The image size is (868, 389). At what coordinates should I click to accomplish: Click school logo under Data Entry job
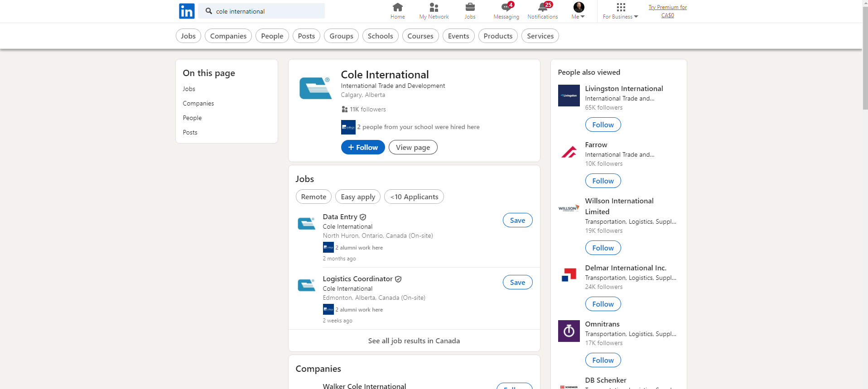click(x=328, y=247)
